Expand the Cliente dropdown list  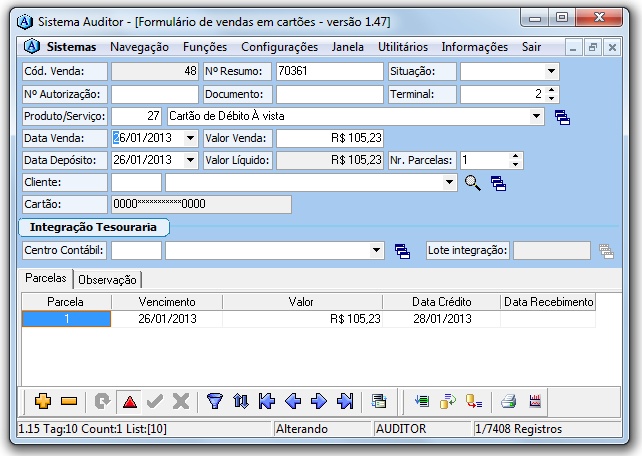coord(449,182)
